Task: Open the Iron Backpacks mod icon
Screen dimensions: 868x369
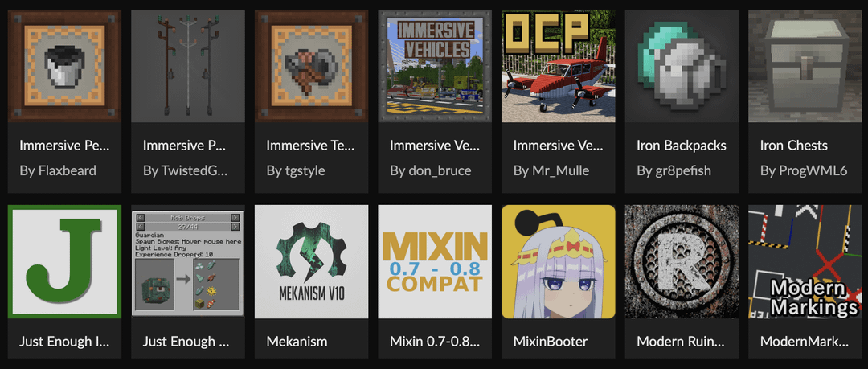Action: [682, 66]
